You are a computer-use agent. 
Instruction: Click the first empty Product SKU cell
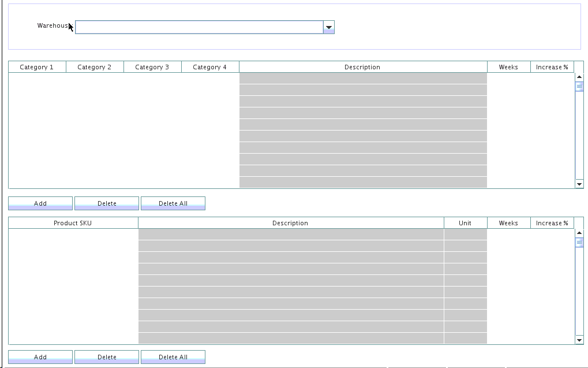tap(73, 235)
